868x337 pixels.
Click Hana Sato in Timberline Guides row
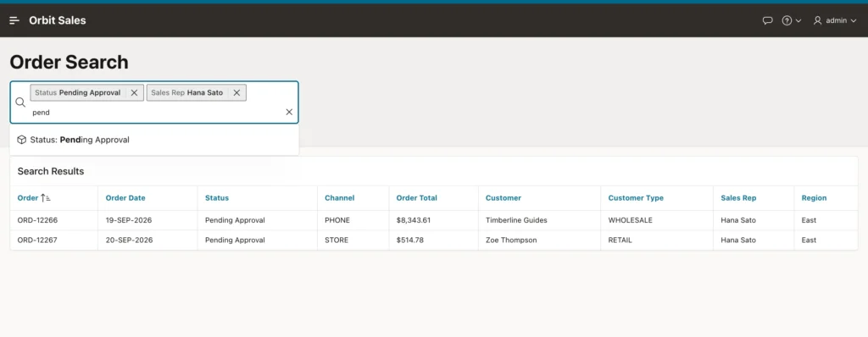point(738,220)
